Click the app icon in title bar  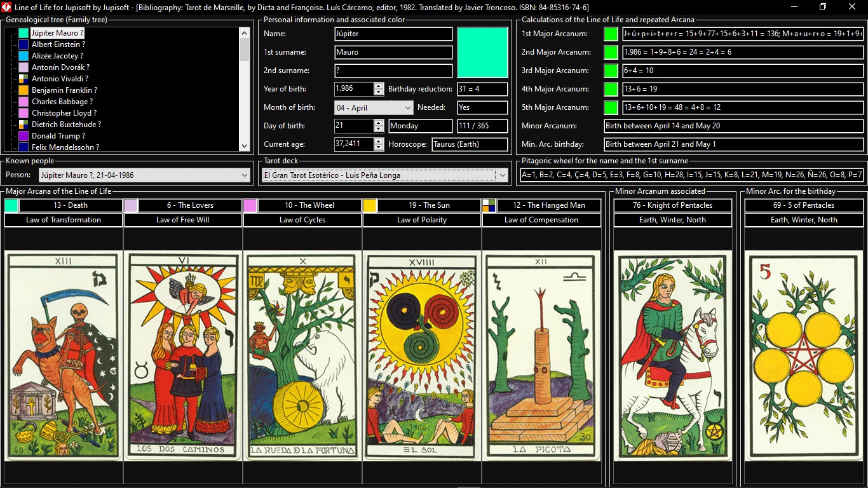click(7, 7)
